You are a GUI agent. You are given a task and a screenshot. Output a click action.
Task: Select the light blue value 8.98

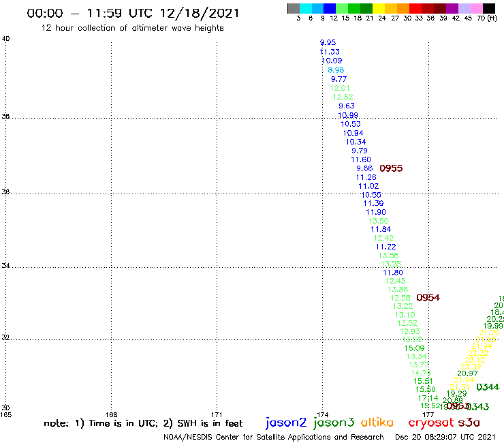click(336, 70)
